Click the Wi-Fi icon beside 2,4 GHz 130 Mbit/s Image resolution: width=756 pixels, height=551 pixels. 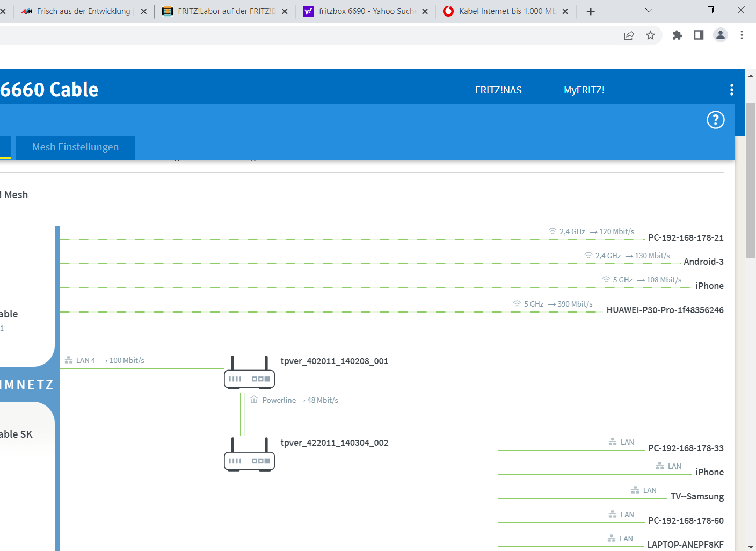point(588,256)
